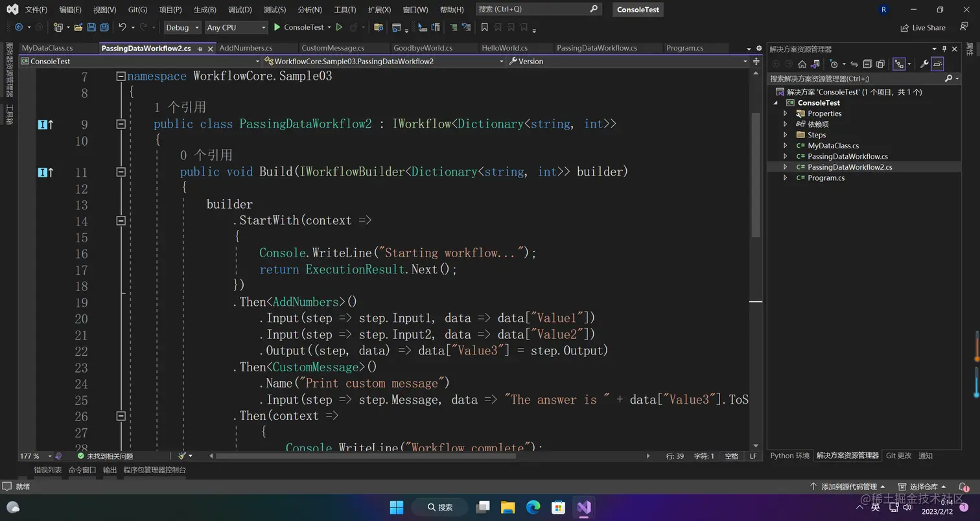This screenshot has width=980, height=521.
Task: Click the Home icon in Solution Explorer toolbar
Action: (802, 64)
